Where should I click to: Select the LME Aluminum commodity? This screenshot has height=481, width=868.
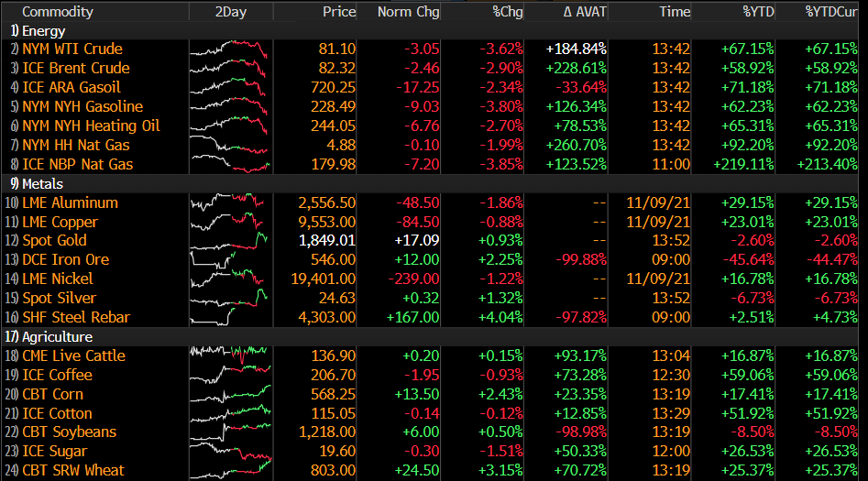click(x=70, y=203)
